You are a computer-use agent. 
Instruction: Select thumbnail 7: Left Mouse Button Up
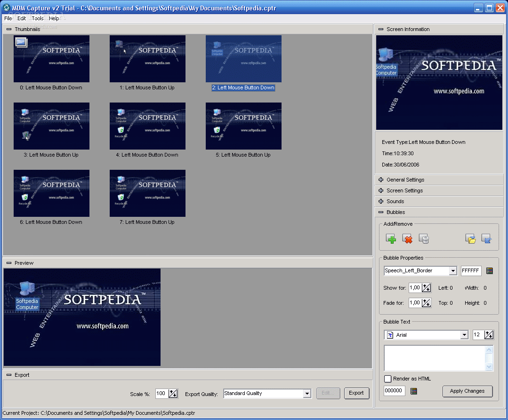[x=147, y=193]
